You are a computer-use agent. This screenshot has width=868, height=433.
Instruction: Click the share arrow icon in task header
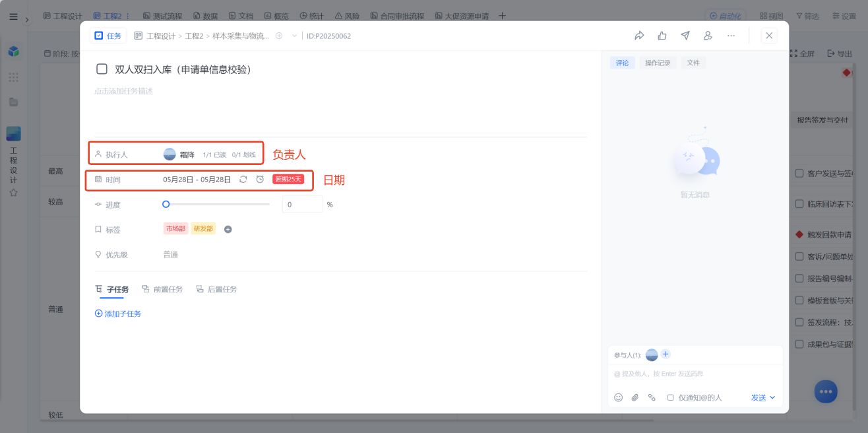coord(638,36)
